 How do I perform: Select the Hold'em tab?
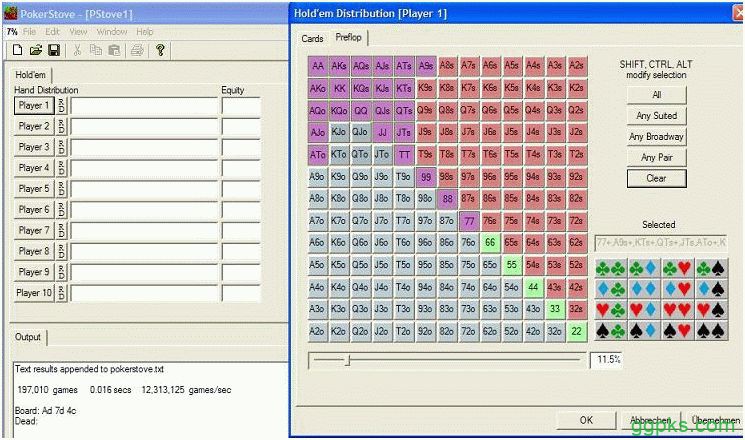click(x=30, y=75)
